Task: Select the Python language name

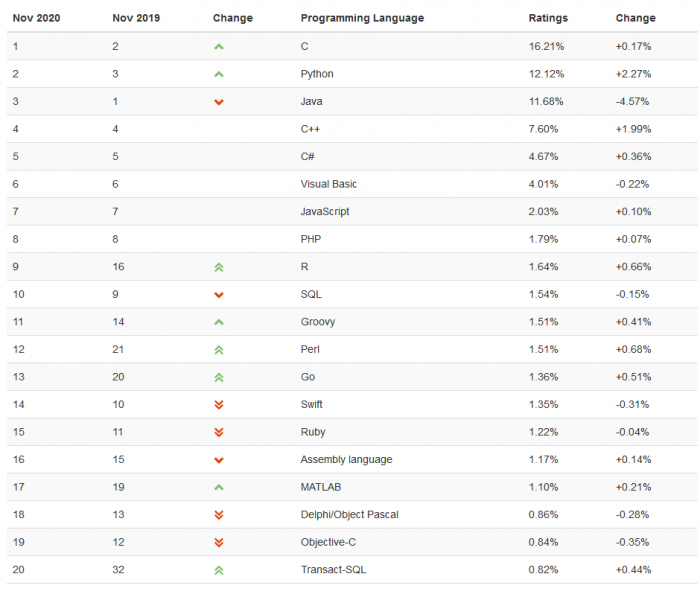Action: pyautogui.click(x=317, y=74)
